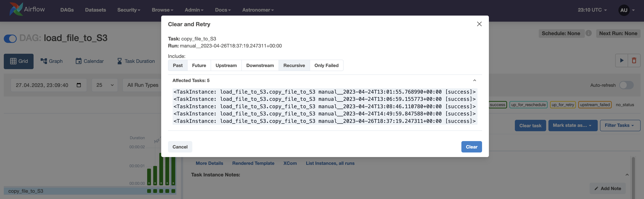Open the Mark state as dropdown
Viewport: 644px width, 199px height.
point(573,125)
